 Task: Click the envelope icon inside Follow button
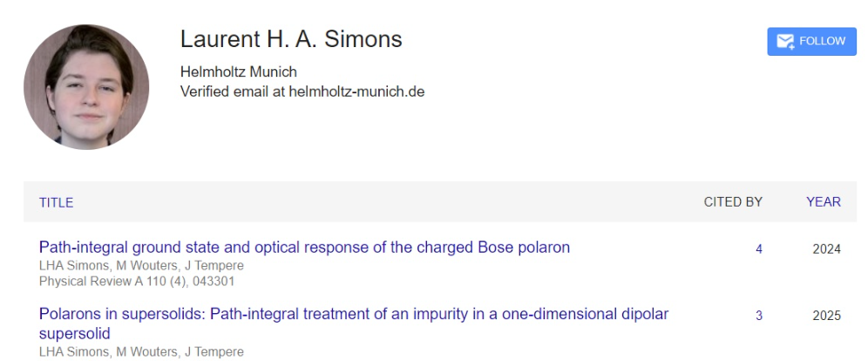(784, 41)
